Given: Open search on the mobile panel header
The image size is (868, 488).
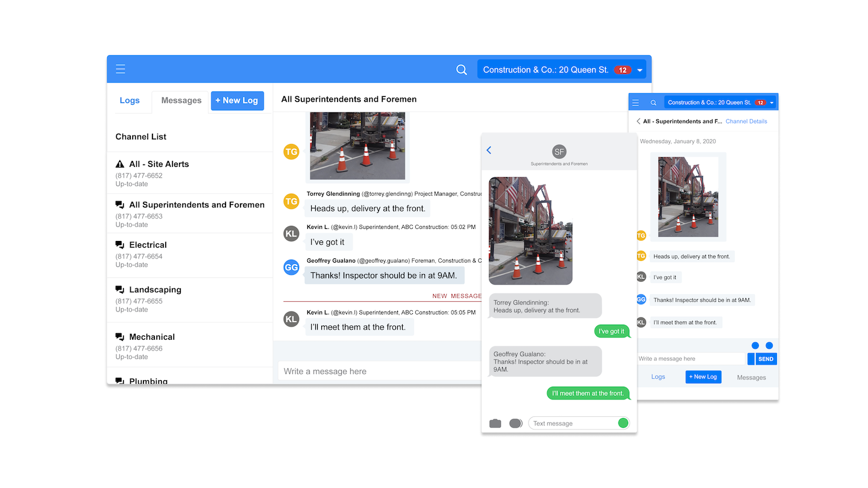Looking at the screenshot, I should click(653, 102).
